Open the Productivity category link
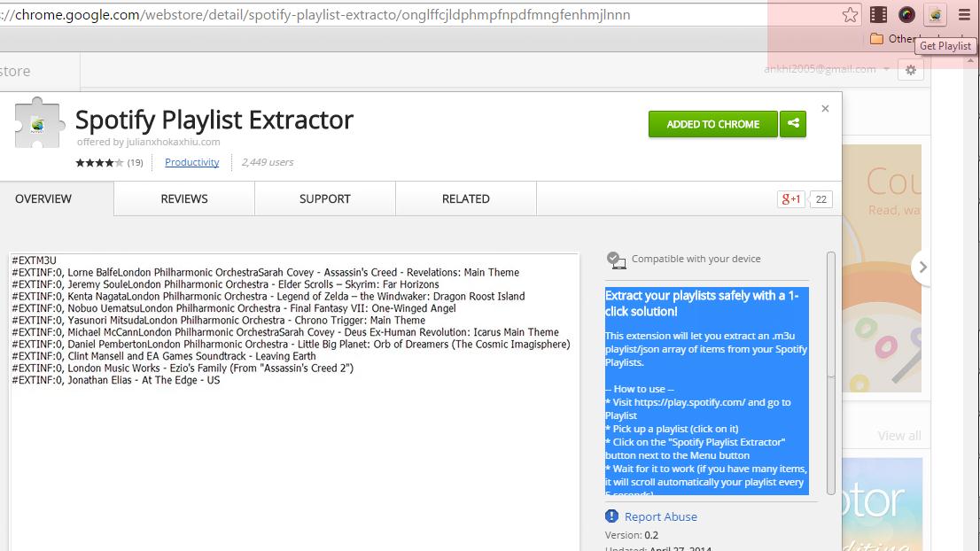Screen dimensions: 980x551 [x=192, y=162]
